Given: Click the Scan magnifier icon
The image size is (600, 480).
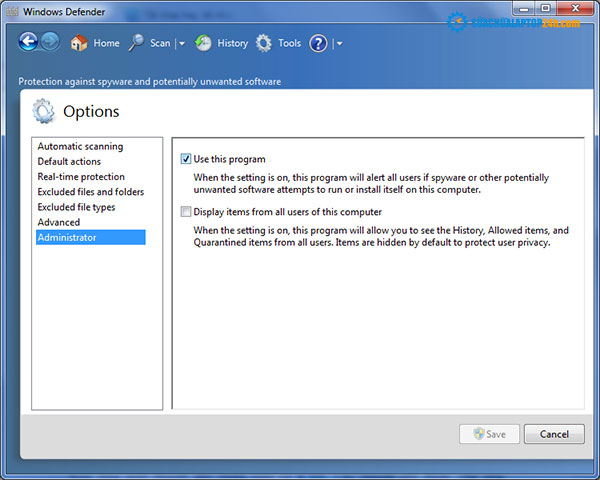Looking at the screenshot, I should (x=136, y=43).
